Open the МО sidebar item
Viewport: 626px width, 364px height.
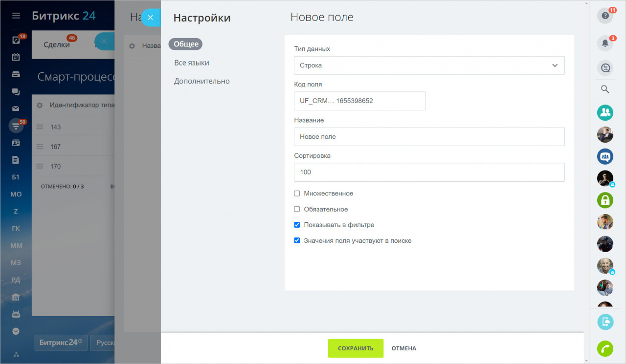[x=16, y=194]
